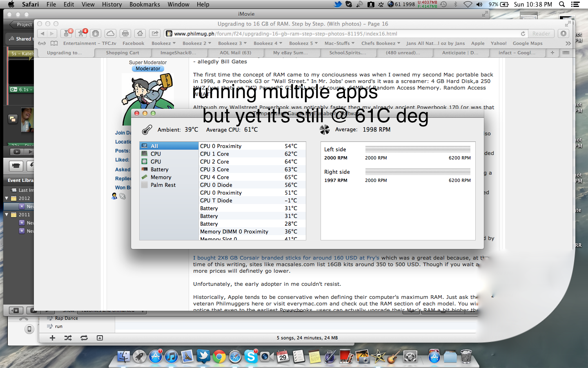Go to the Home page via house icon
Image resolution: width=588 pixels, height=368 pixels.
[x=140, y=34]
